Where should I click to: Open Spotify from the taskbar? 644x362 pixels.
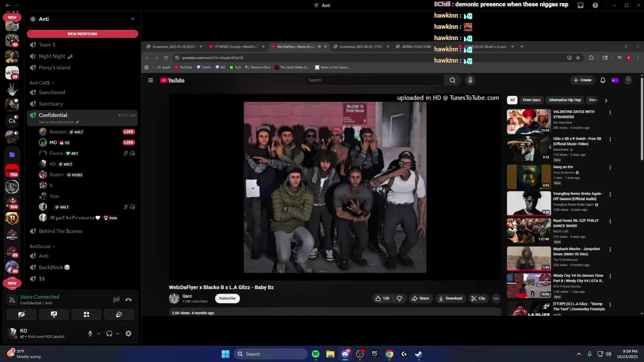(315, 354)
